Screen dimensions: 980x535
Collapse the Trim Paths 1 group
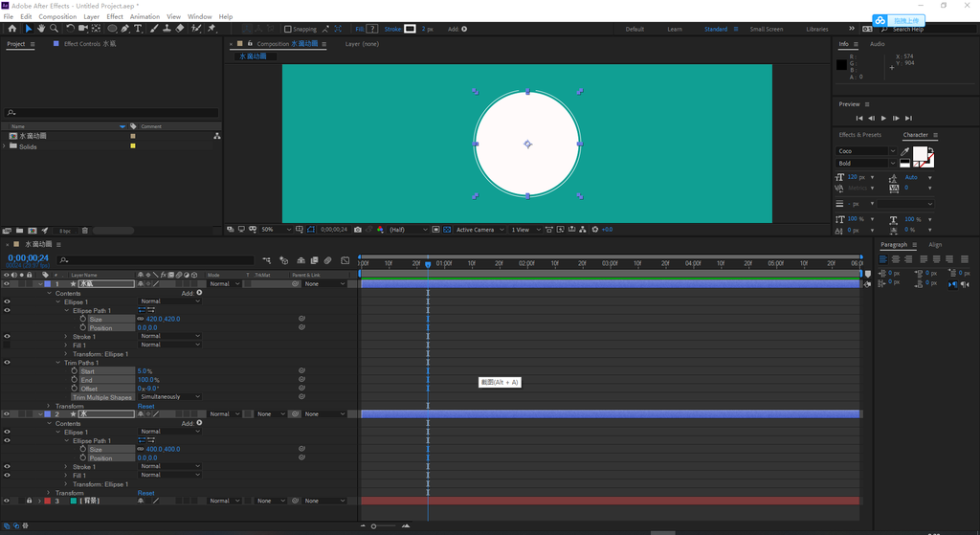click(56, 363)
